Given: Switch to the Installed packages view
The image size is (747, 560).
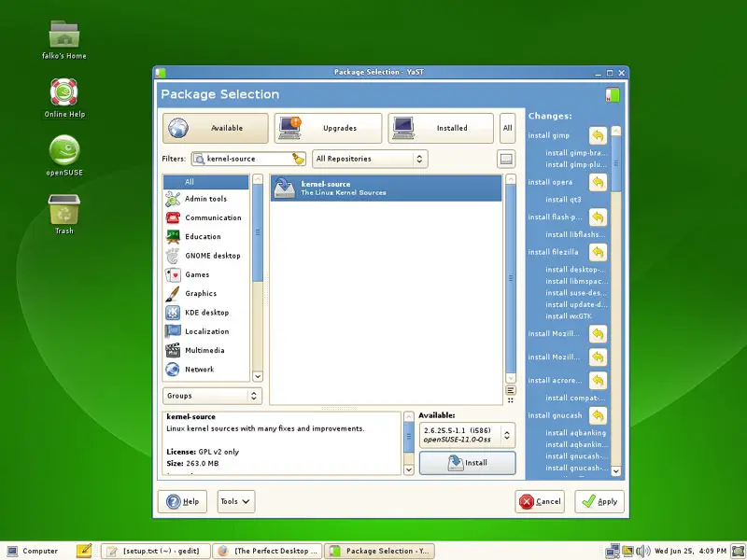Looking at the screenshot, I should pos(441,128).
